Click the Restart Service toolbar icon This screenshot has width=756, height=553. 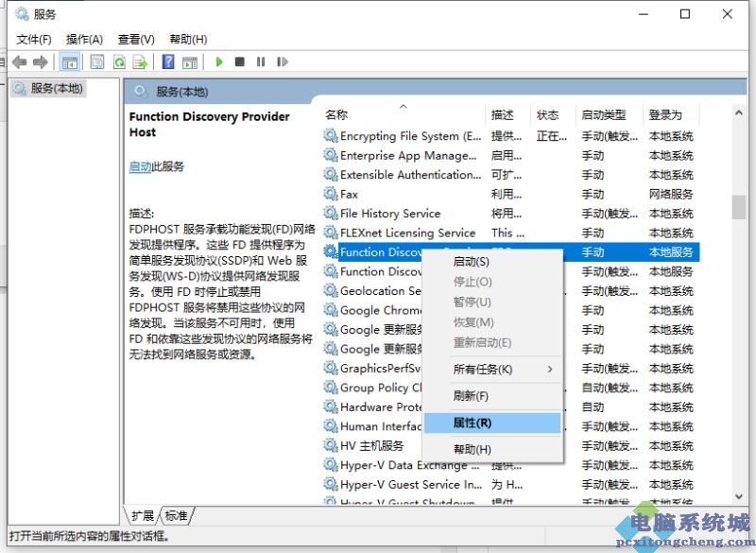coord(282,62)
